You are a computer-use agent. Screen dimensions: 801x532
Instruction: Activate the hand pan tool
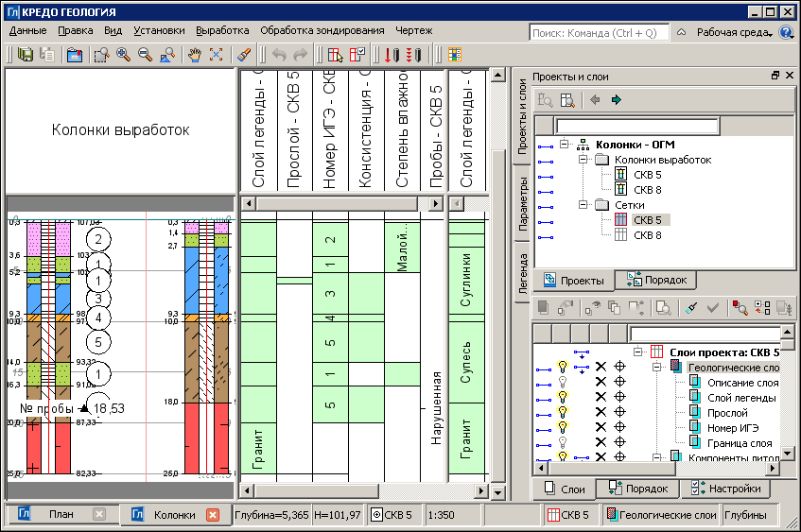[x=194, y=55]
